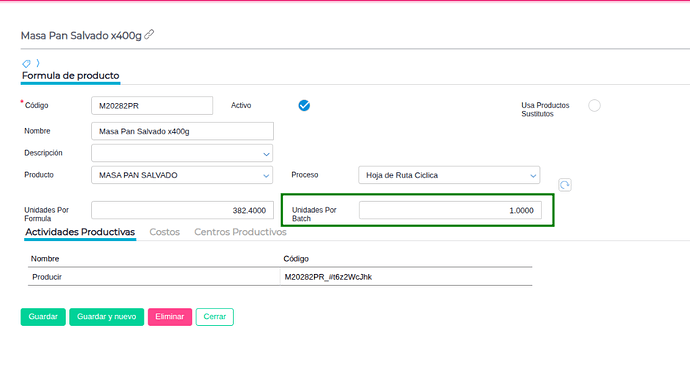Switch to the Centros Productivos tab
The height and width of the screenshot is (365, 690).
(240, 232)
